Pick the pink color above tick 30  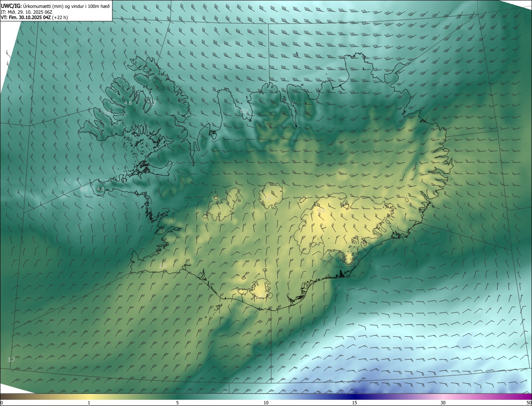click(443, 396)
